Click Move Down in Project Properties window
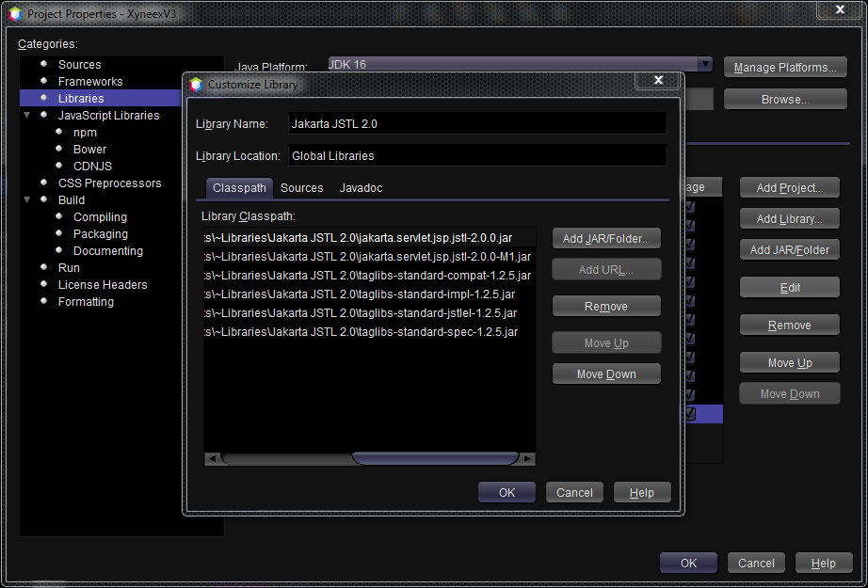Image resolution: width=868 pixels, height=588 pixels. [x=790, y=393]
